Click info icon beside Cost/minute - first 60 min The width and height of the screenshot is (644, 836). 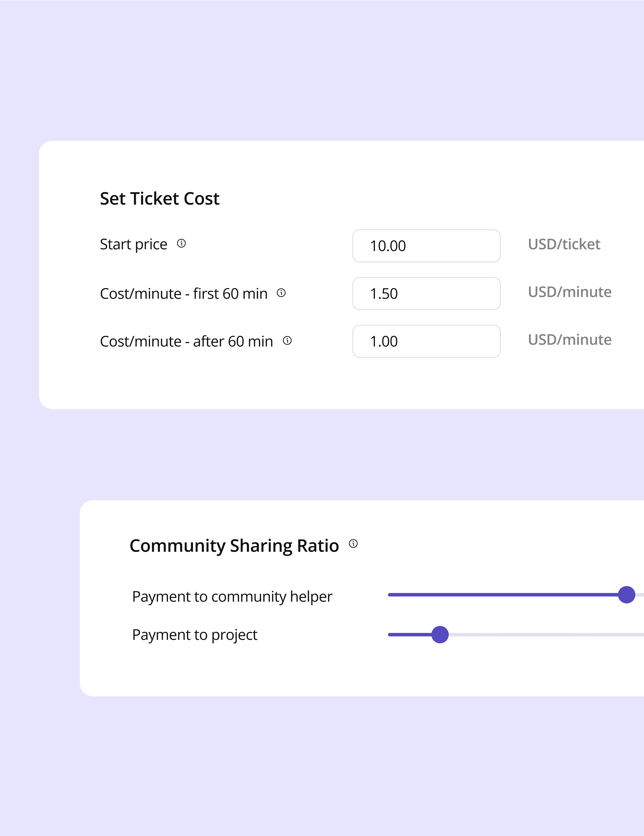tap(281, 293)
